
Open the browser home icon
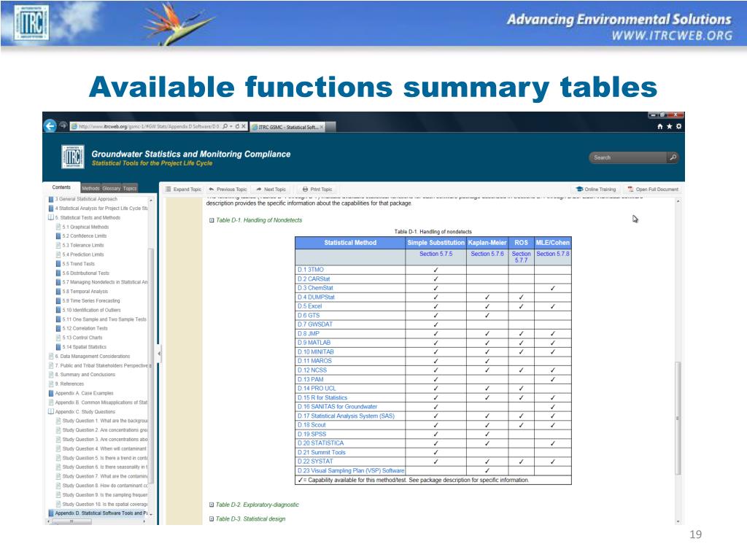659,126
